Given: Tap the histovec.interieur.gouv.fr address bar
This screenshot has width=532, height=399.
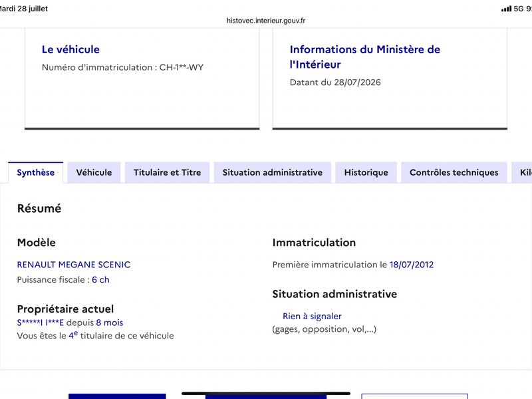Looking at the screenshot, I should (266, 21).
